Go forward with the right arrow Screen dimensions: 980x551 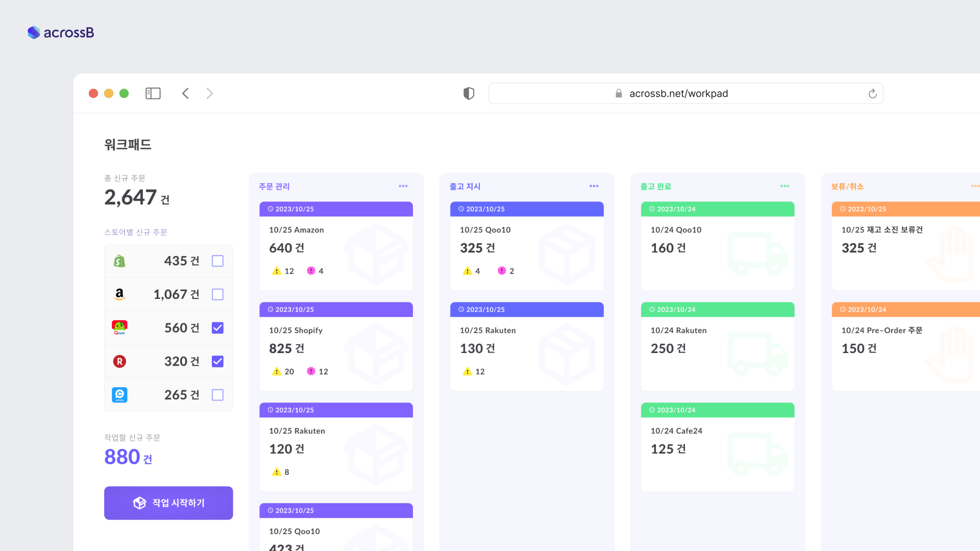pos(210,93)
